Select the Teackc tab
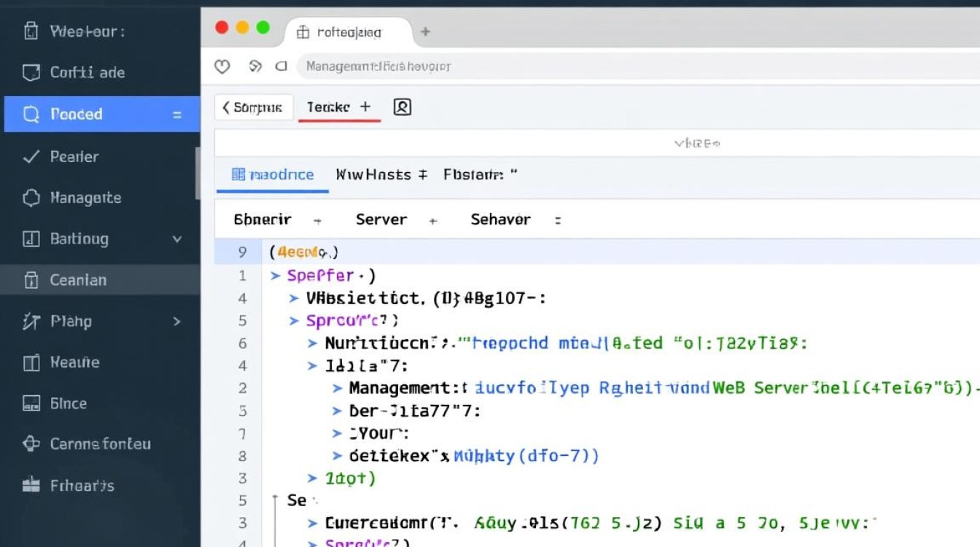The image size is (980, 547). pos(329,107)
